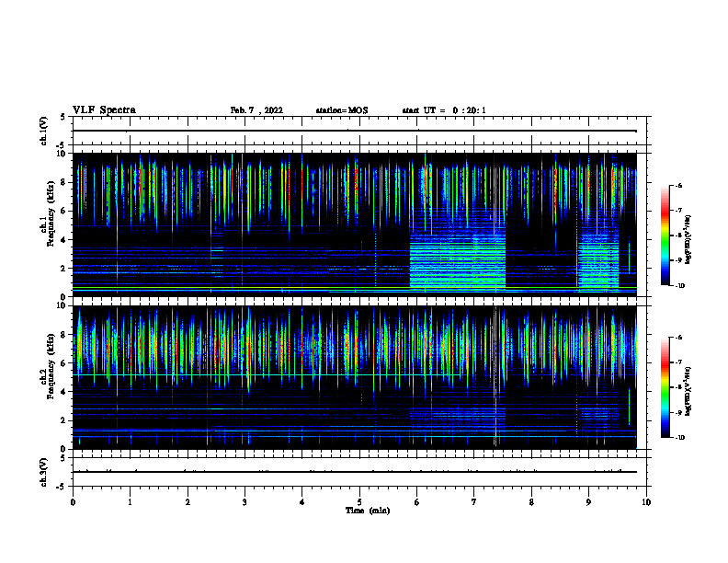Click the 'VLF Spectra' title text
Image resolution: width=728 pixels, height=563 pixels.
(104, 110)
